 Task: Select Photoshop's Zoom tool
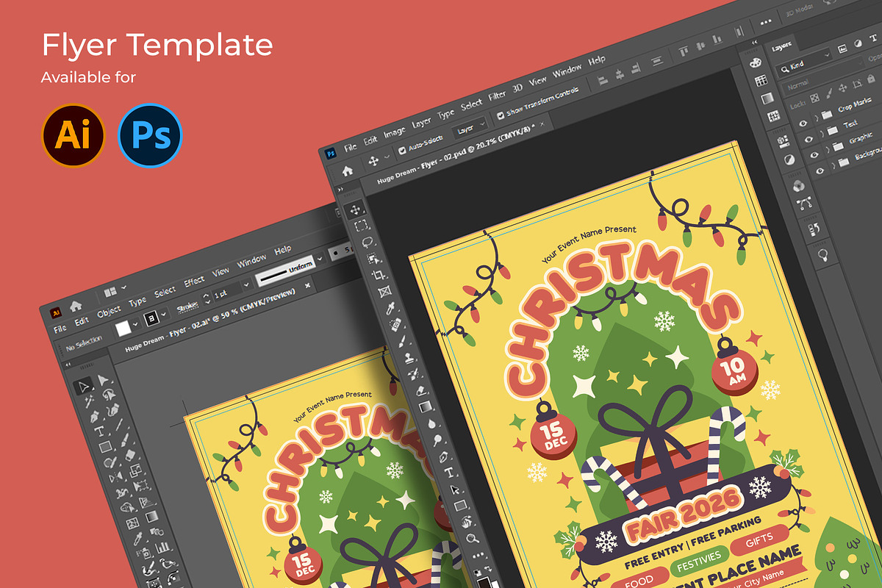[473, 538]
